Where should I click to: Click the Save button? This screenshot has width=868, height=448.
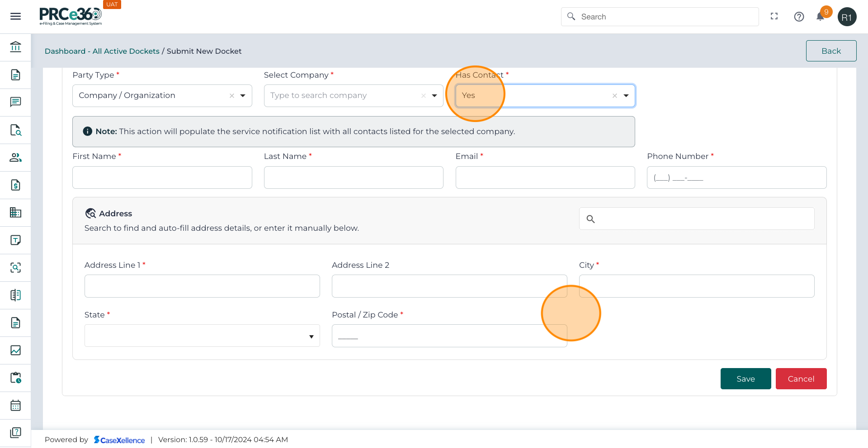click(x=745, y=379)
